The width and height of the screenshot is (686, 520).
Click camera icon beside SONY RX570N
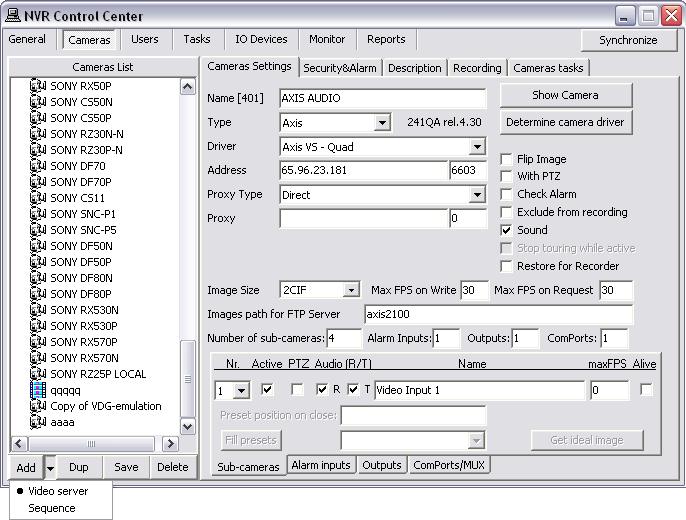(38, 358)
